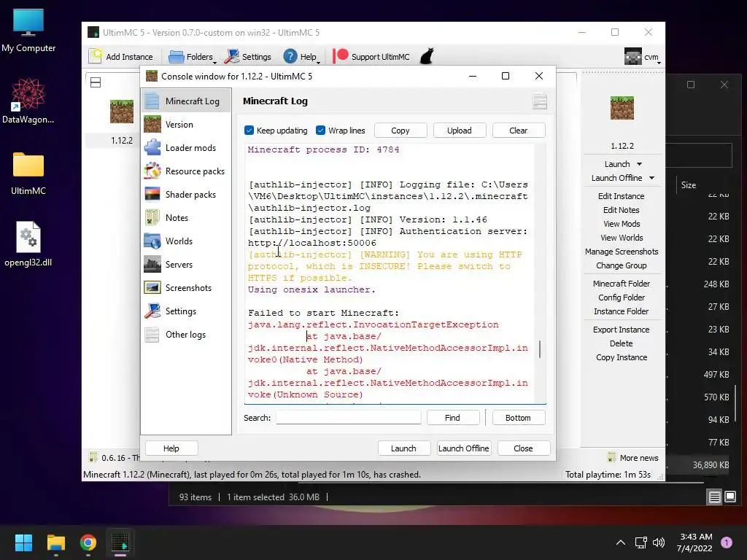Toggle the Keep updating checkbox
The width and height of the screenshot is (747, 560).
pos(249,131)
